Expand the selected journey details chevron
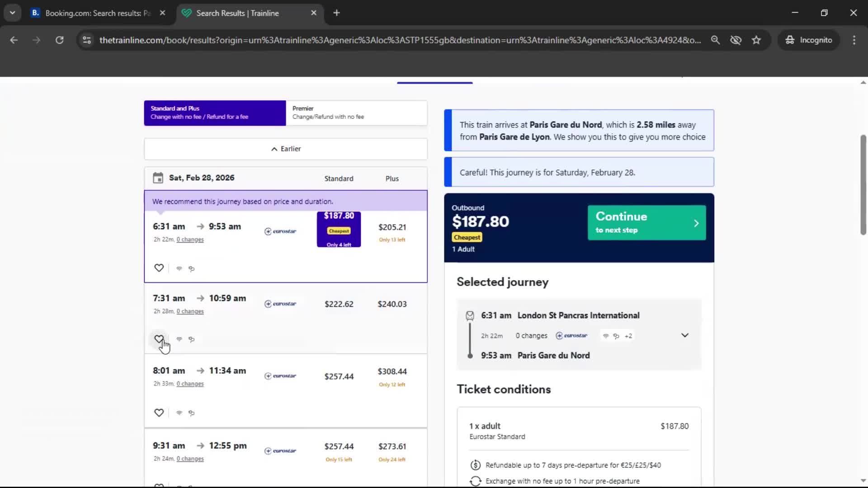 (684, 335)
